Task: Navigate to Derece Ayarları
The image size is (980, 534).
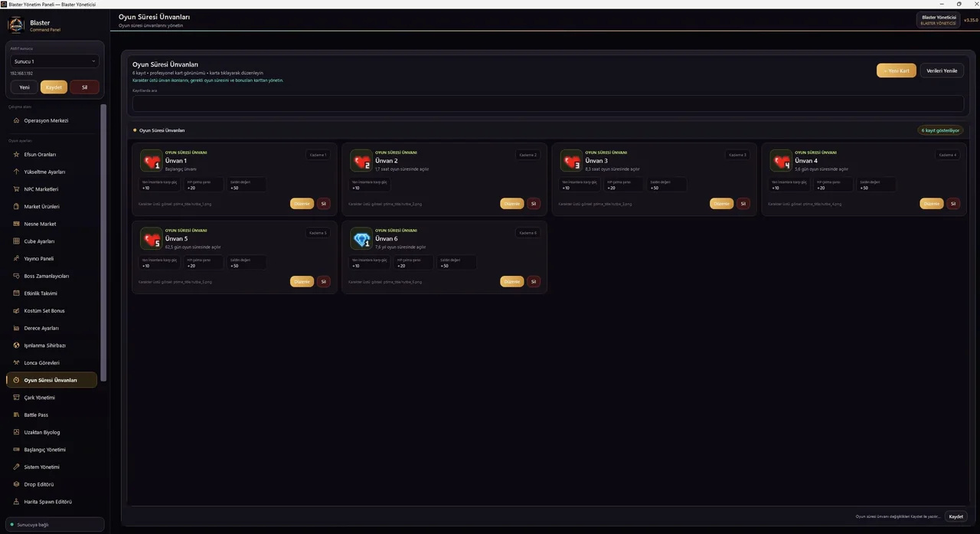Action: pyautogui.click(x=52, y=328)
